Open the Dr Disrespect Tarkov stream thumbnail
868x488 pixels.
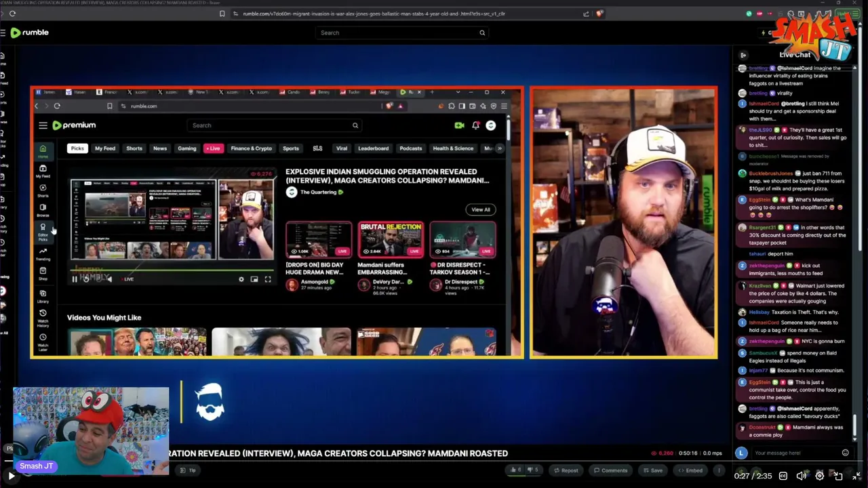[x=462, y=239]
